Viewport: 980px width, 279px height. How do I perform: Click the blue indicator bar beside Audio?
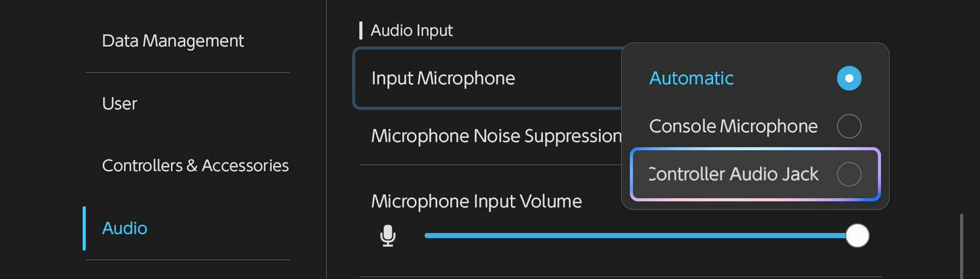84,228
